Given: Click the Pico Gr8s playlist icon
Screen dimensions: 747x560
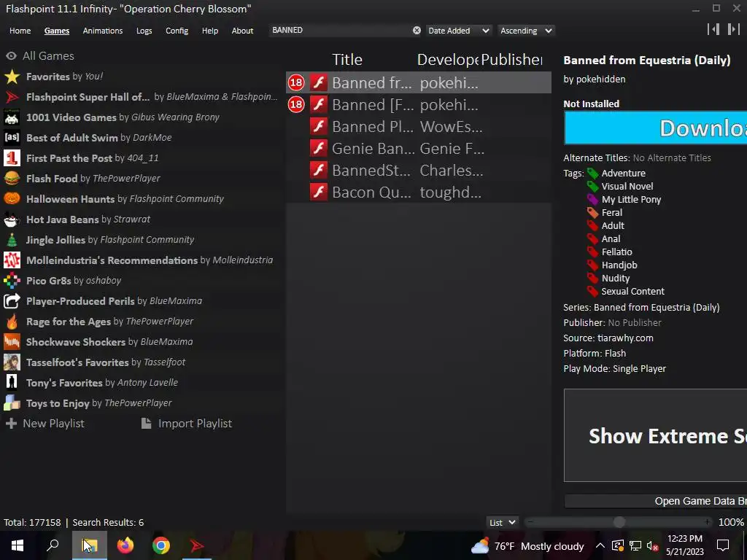Looking at the screenshot, I should 12,281.
